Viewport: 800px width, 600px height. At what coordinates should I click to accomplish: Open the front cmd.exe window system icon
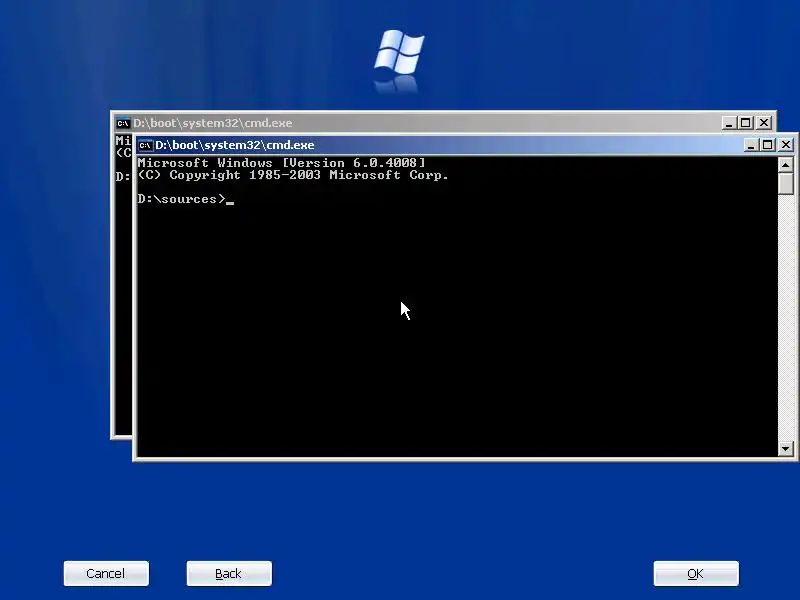click(145, 145)
